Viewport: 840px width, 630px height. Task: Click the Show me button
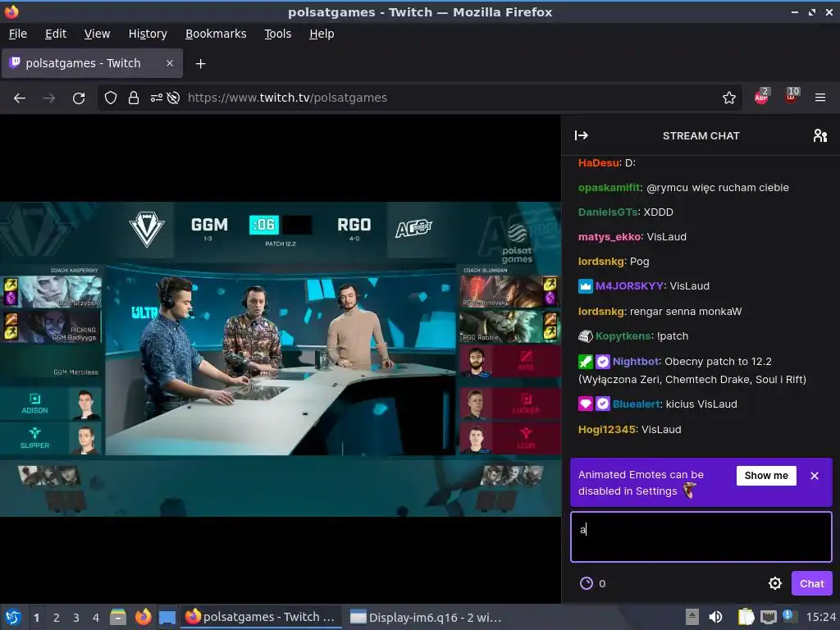tap(766, 476)
